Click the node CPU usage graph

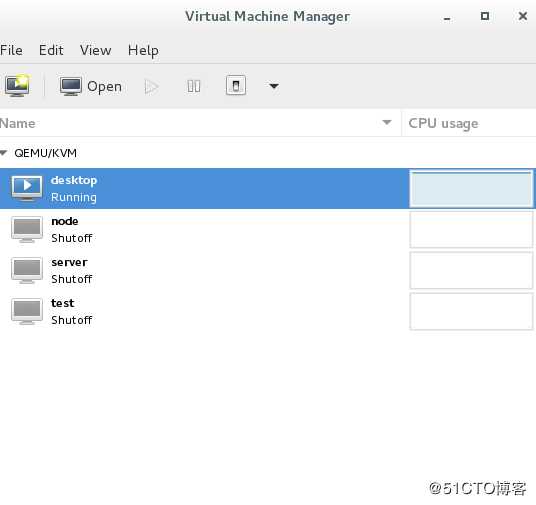[471, 229]
